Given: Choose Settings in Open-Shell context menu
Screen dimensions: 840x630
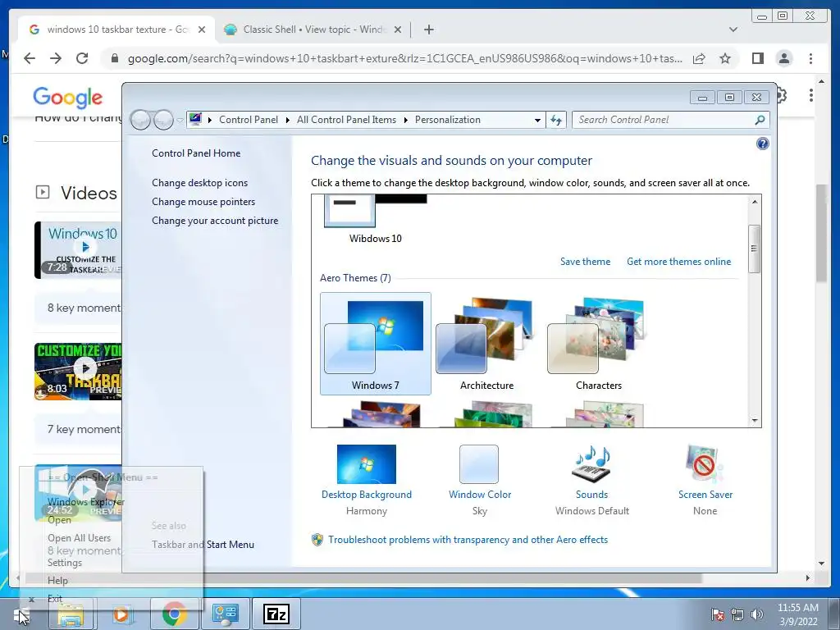Looking at the screenshot, I should (x=65, y=563).
